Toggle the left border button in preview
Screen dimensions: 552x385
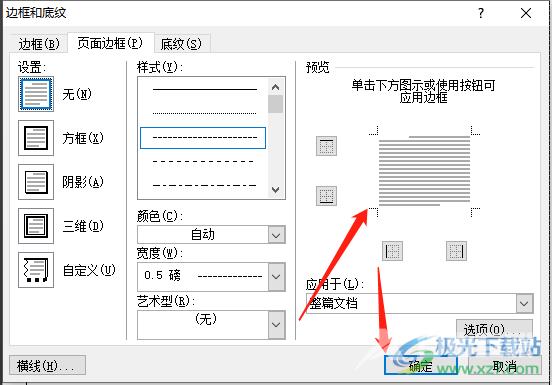pyautogui.click(x=393, y=251)
